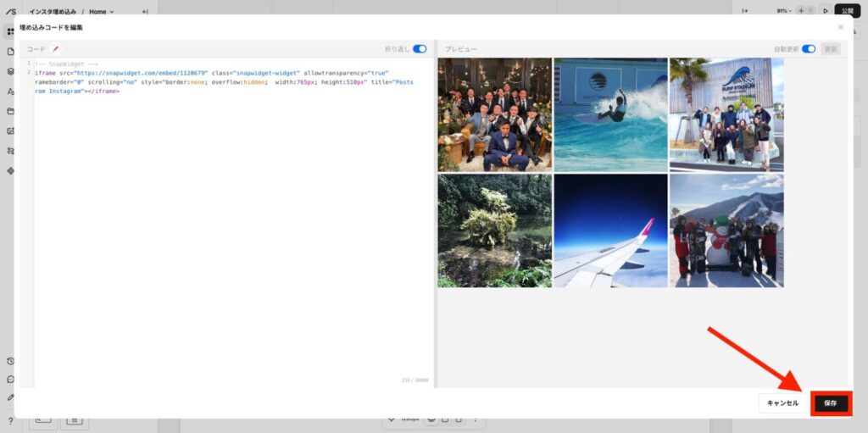This screenshot has height=433, width=868.
Task: Click the help question mark icon
Action: pyautogui.click(x=10, y=421)
